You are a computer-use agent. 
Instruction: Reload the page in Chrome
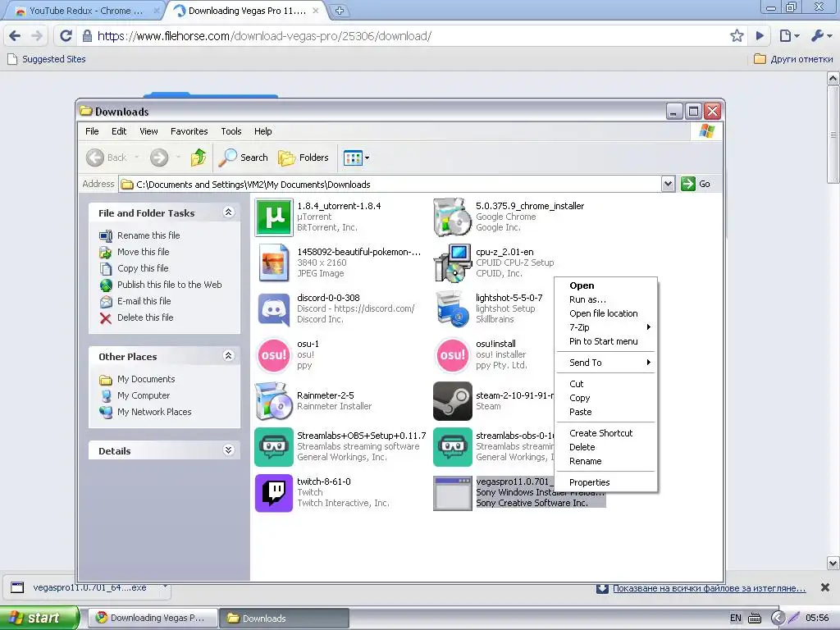pos(66,36)
